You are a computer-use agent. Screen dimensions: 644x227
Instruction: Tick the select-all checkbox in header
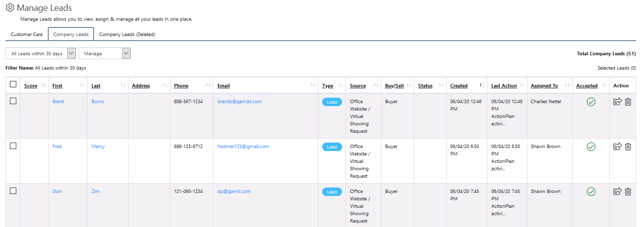click(x=13, y=85)
